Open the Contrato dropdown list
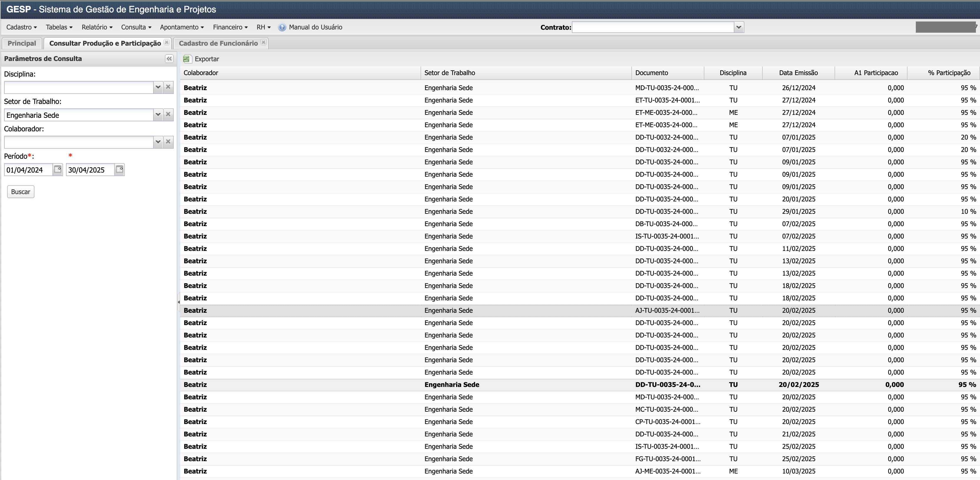 pos(739,27)
